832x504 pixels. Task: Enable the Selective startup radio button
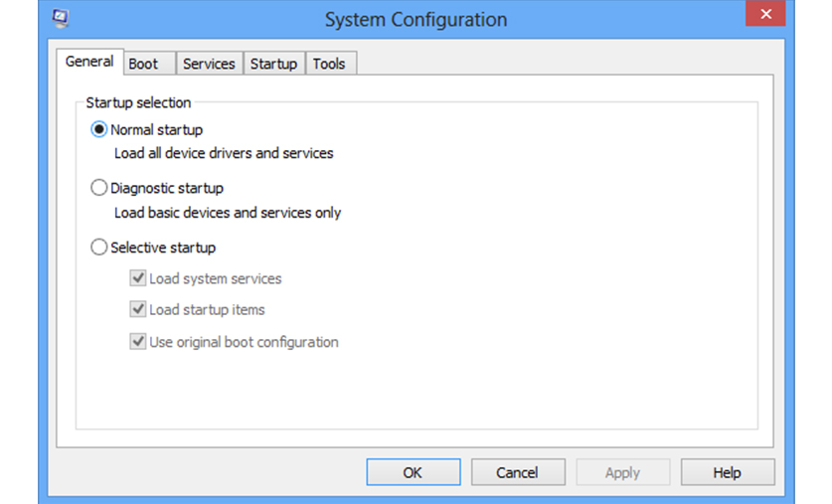pos(99,248)
